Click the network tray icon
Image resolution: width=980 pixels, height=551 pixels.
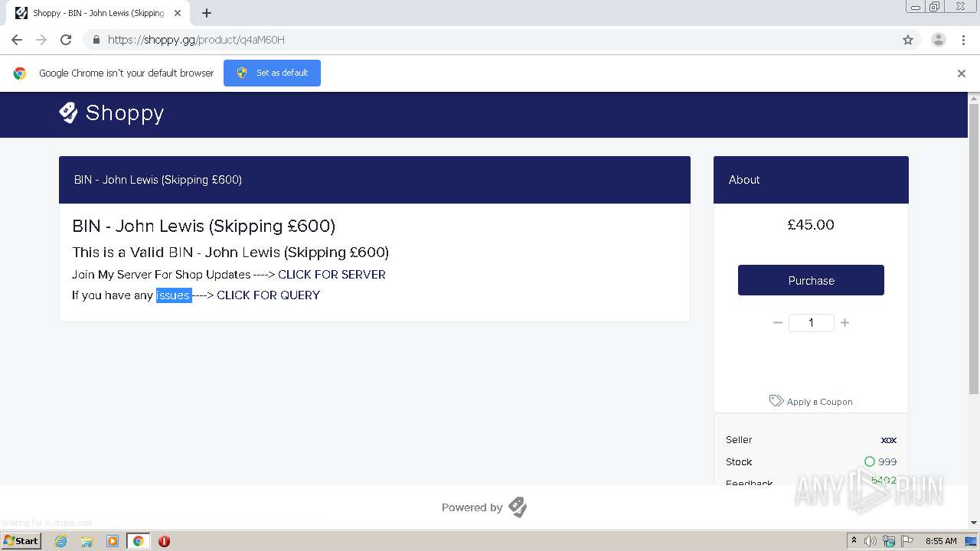pos(889,541)
